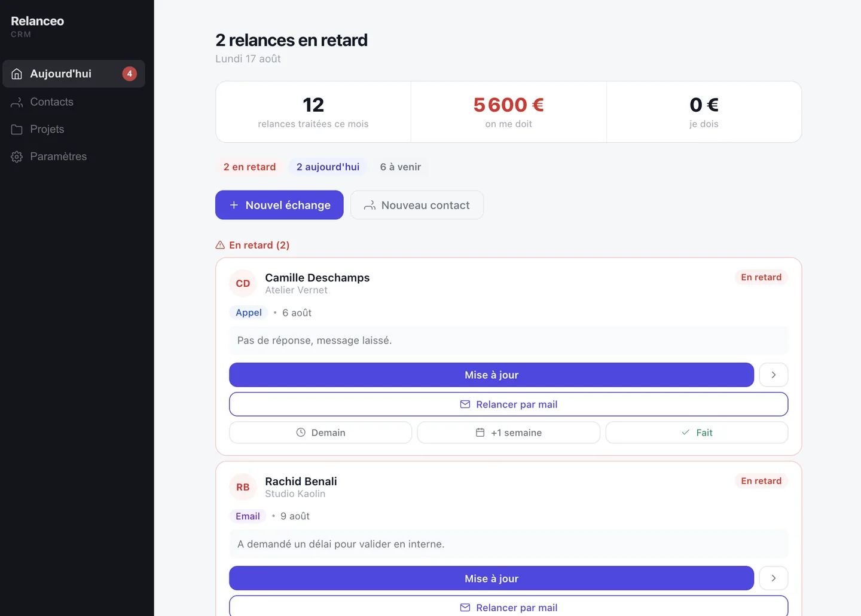Snooze Camille's follow-up by +1 semaine
Viewport: 861px width, 616px height.
509,433
